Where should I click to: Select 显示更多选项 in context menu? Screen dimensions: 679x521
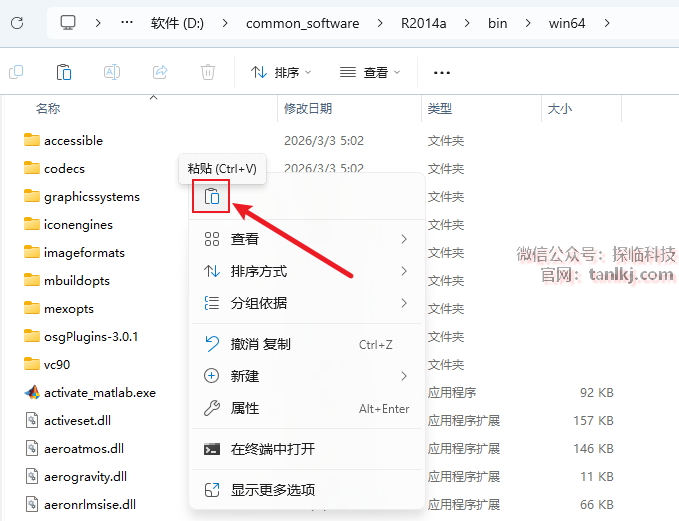coord(307,490)
